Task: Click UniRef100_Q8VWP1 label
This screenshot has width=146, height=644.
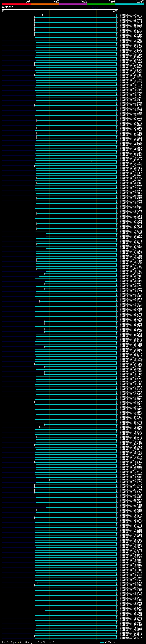Action: click(131, 281)
